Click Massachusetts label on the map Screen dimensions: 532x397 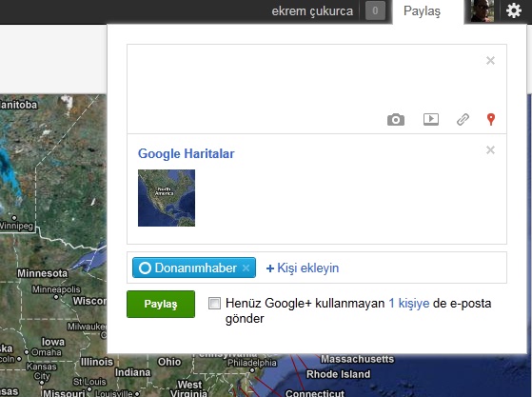pos(357,359)
